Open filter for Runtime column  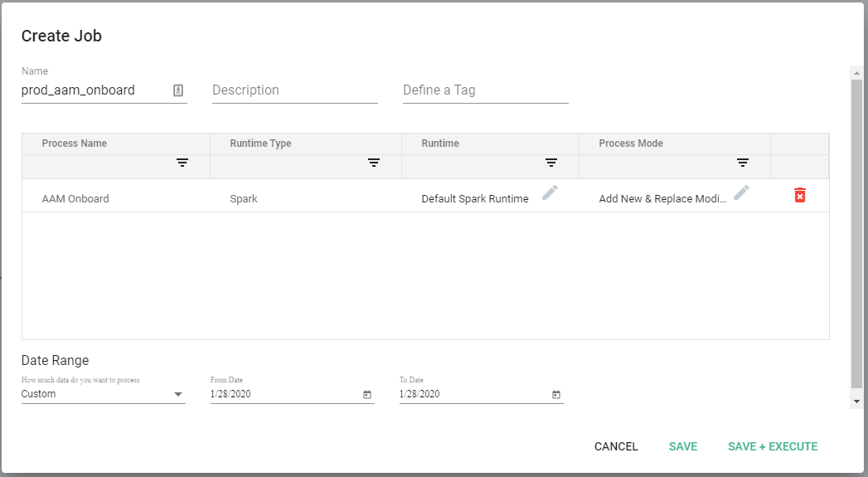tap(551, 163)
